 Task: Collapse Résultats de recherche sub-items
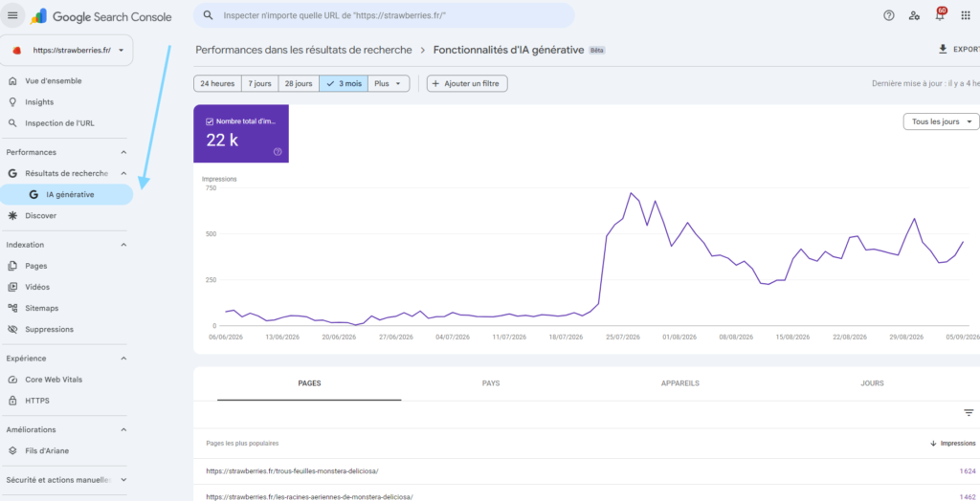pos(123,173)
